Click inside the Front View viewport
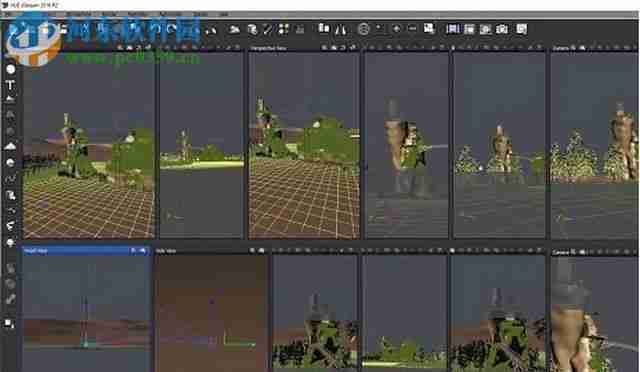Viewport: 640px width, 372px height. (x=86, y=313)
